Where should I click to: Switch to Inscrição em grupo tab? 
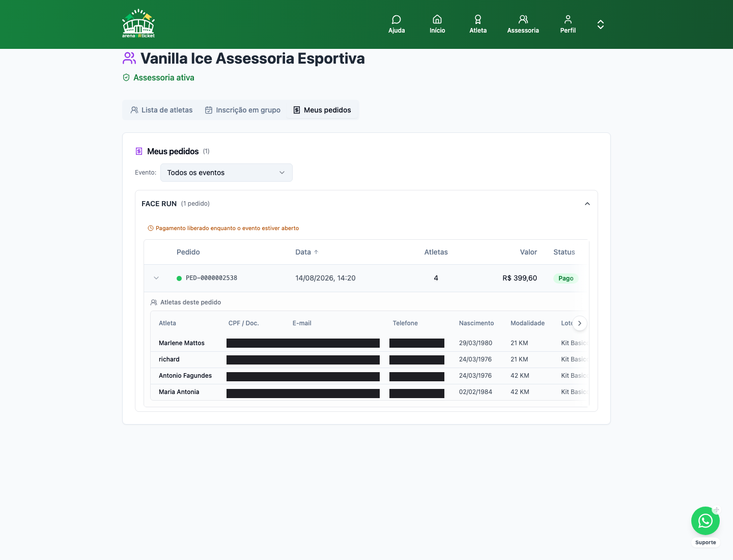pos(243,110)
